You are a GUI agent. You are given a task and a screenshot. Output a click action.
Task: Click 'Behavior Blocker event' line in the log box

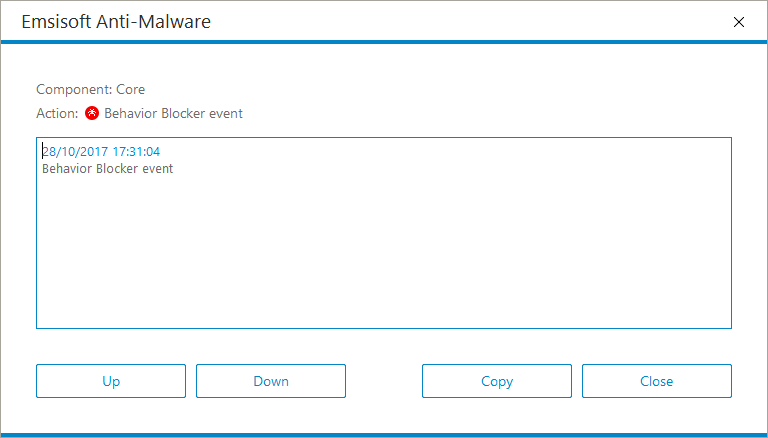tap(108, 169)
